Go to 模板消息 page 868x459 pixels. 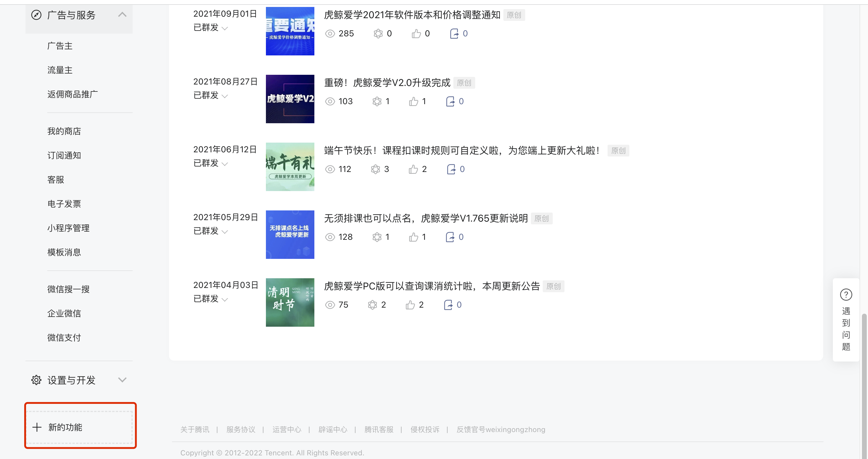[x=64, y=252]
